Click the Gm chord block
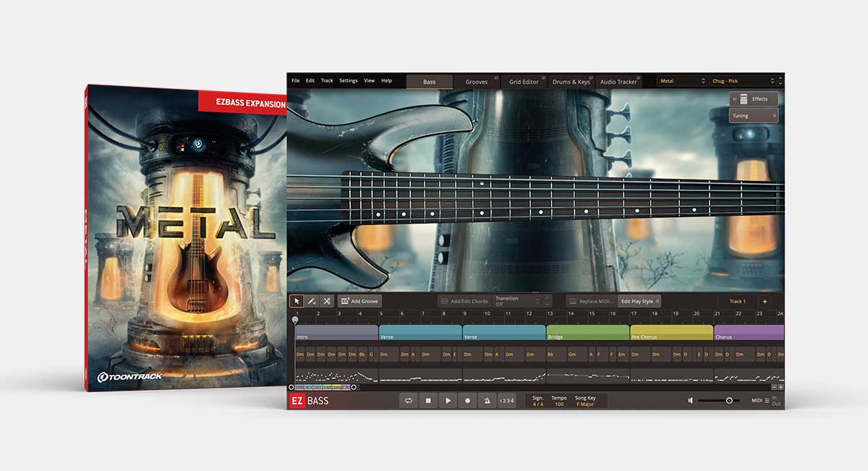 (577, 355)
